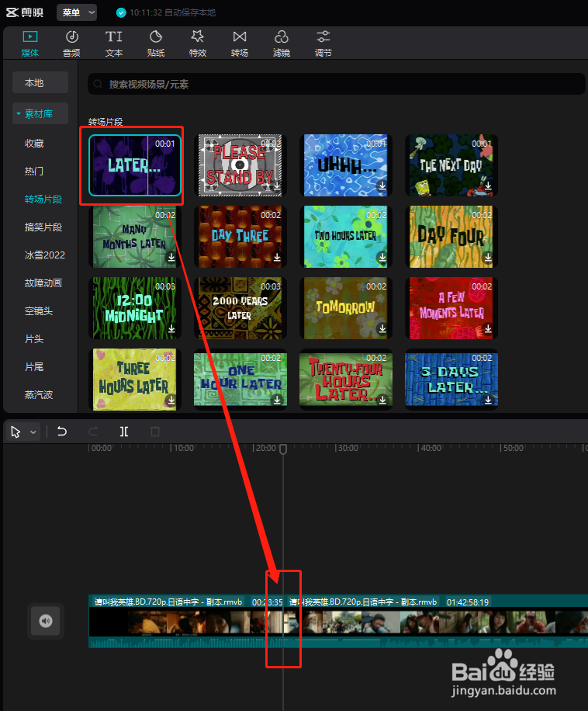Viewport: 588px width, 711px height.
Task: Open the 故障动画 glitch animation category
Action: click(x=43, y=283)
